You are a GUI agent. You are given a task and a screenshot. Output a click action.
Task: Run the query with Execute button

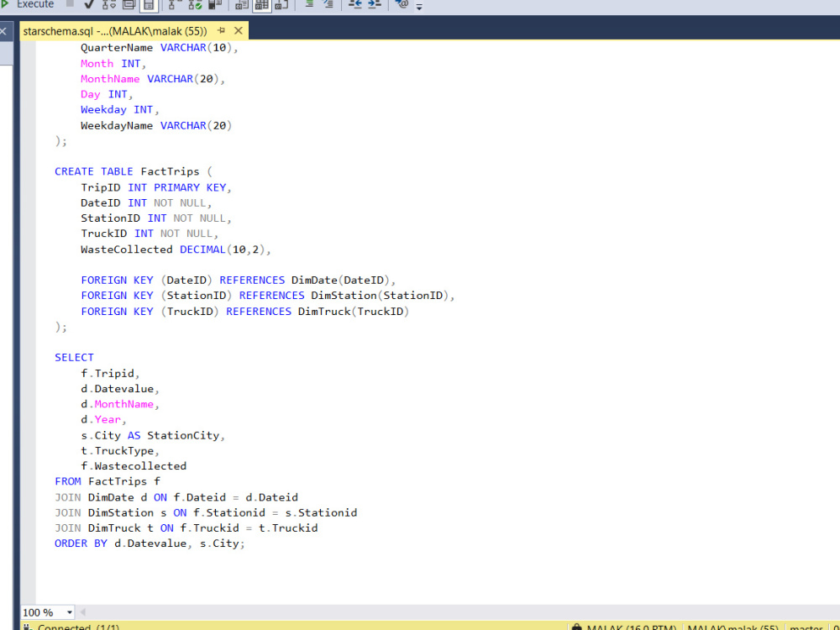[x=28, y=4]
